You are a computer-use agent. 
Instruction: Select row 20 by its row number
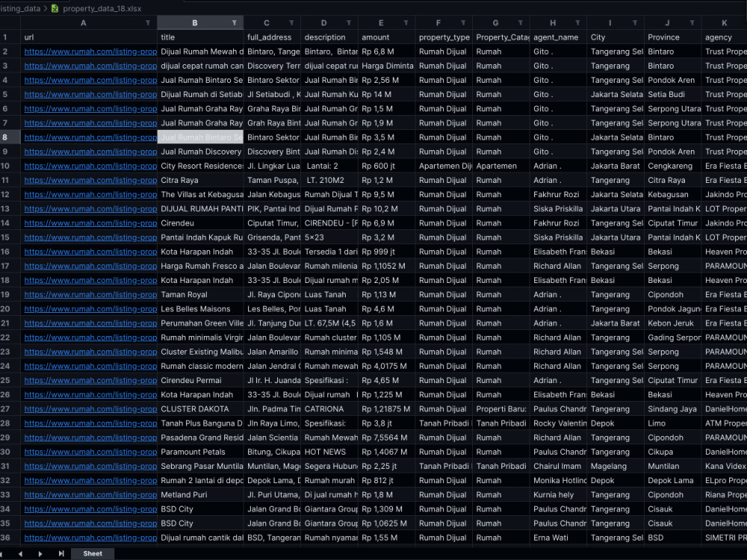[5, 308]
